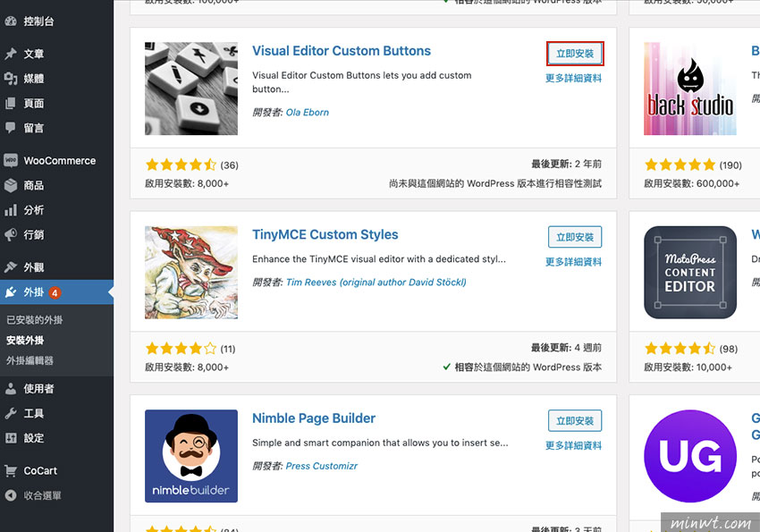The image size is (760, 532).
Task: Open 更多詳細資料 for Nimble Page Builder
Action: click(573, 445)
